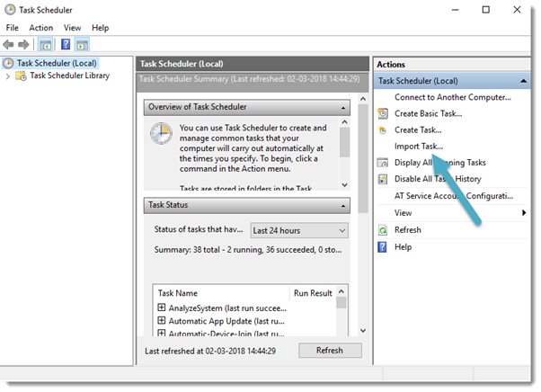Collapse the Overview of Task Scheduler section
This screenshot has width=541, height=392.
[341, 107]
